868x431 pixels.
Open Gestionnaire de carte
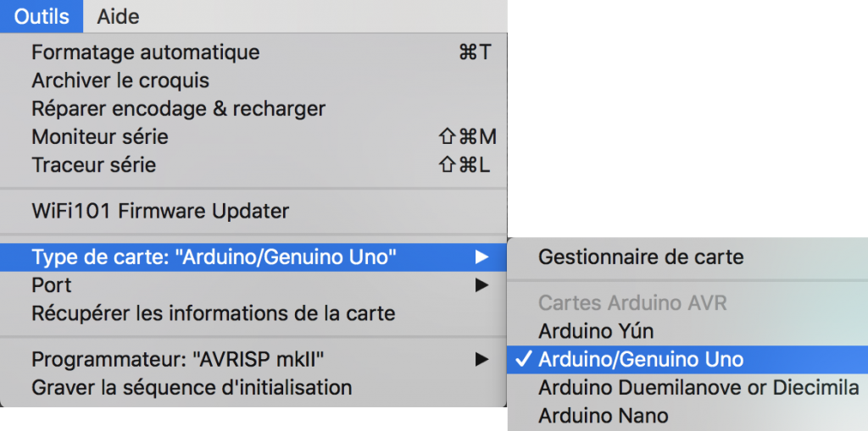click(x=641, y=257)
